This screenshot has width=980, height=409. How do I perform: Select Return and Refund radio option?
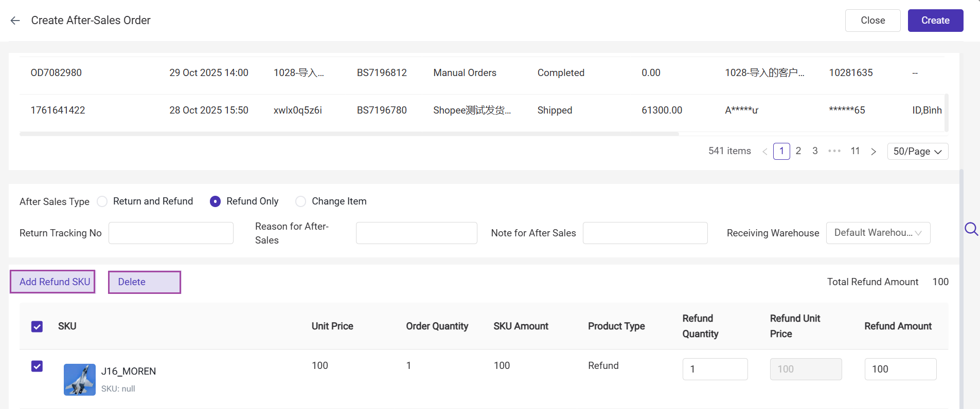102,201
